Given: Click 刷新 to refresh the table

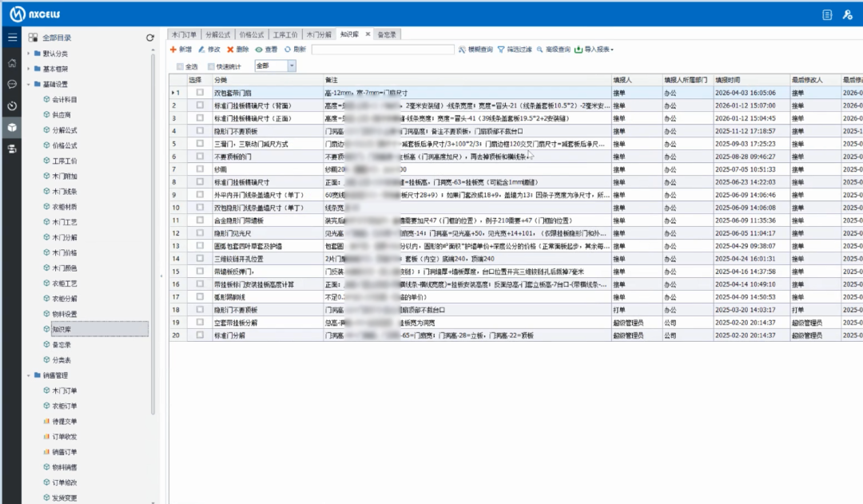Looking at the screenshot, I should pos(295,50).
